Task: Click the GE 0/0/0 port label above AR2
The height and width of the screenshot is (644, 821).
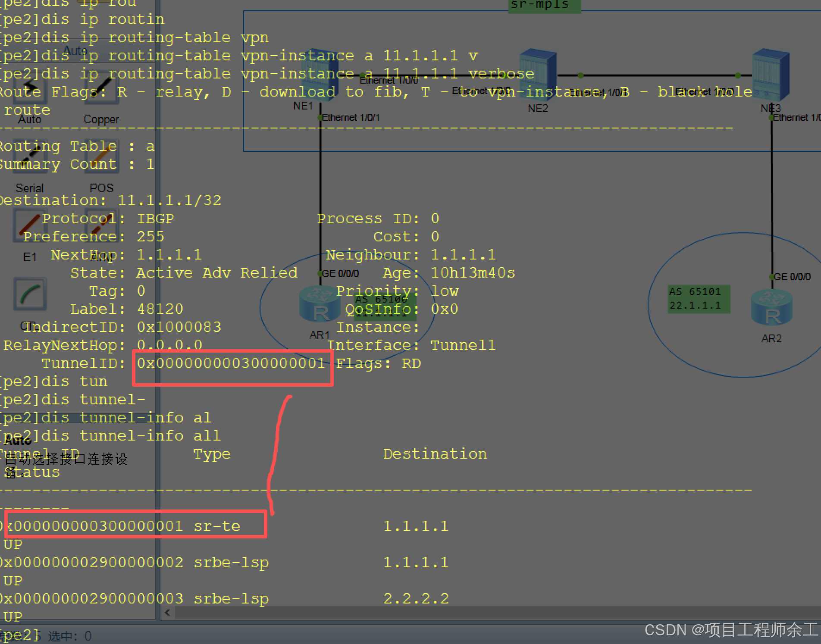Action: click(792, 277)
